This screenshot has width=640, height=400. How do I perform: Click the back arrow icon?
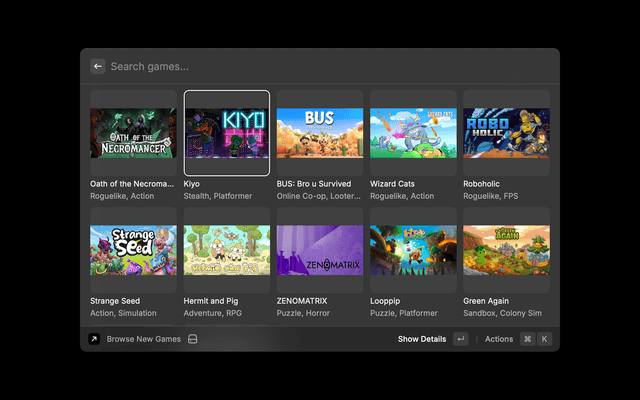pos(98,66)
